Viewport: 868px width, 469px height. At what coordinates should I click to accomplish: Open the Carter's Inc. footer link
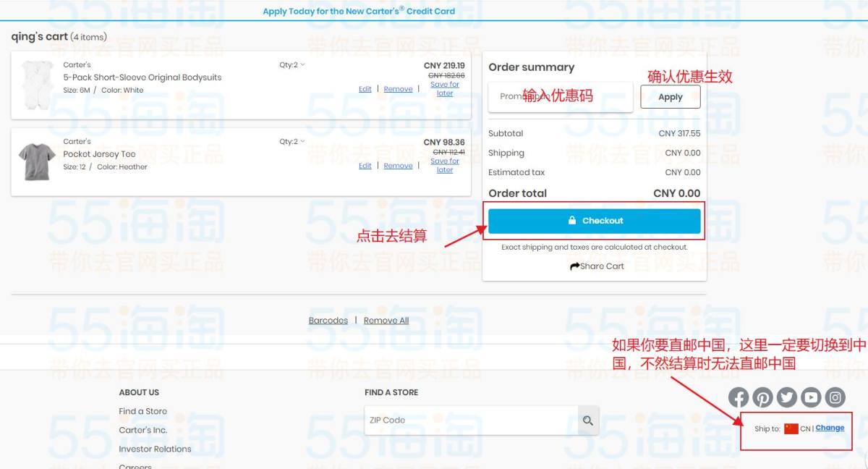[x=143, y=430]
